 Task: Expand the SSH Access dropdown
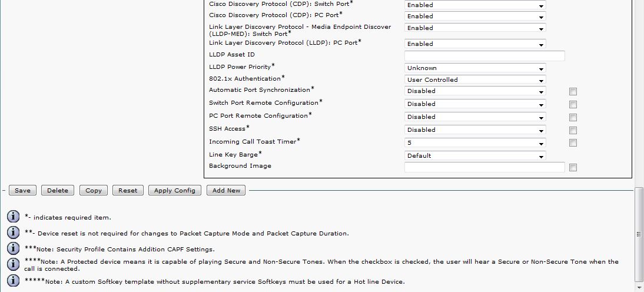(475, 130)
